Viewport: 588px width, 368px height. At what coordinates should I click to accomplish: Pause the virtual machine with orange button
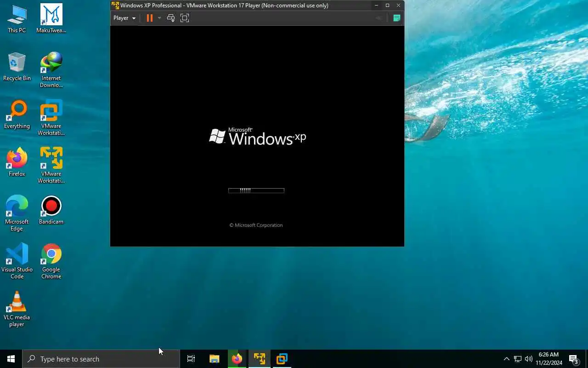click(149, 18)
